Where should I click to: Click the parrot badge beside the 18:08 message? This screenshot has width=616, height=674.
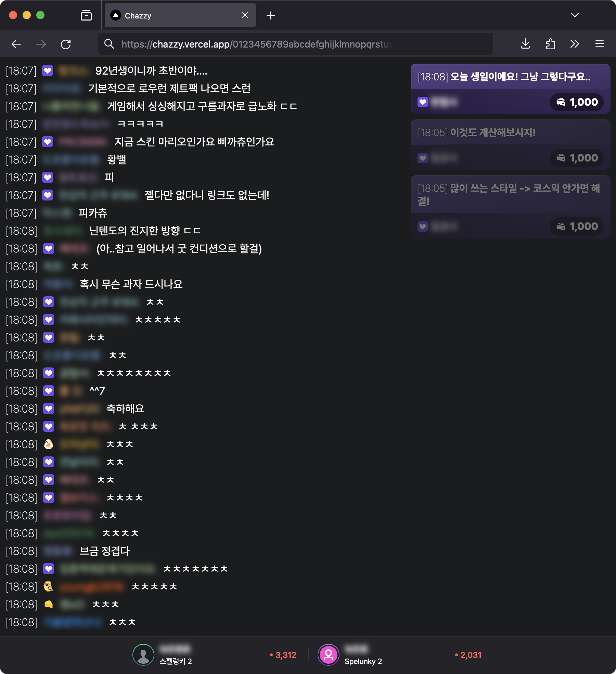pos(49,586)
